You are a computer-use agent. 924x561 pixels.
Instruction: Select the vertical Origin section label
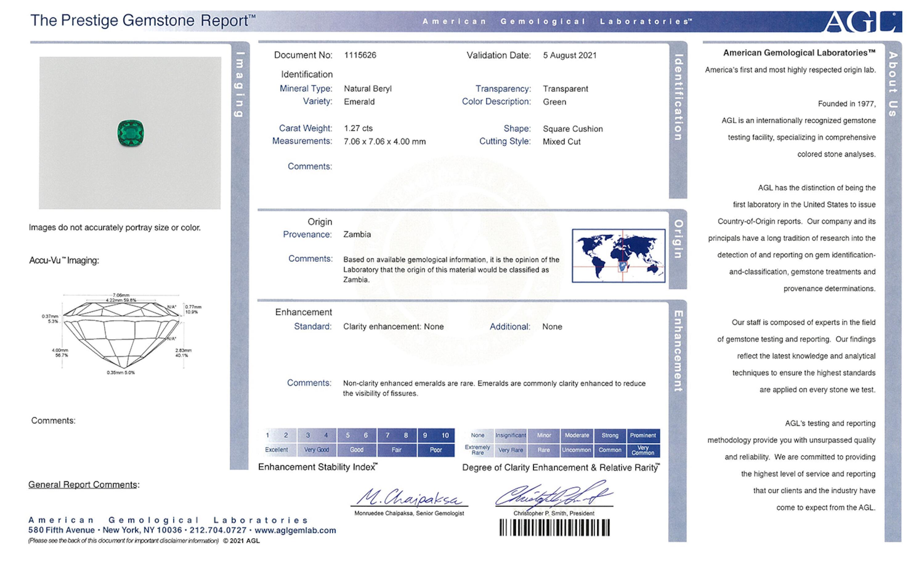coord(678,239)
